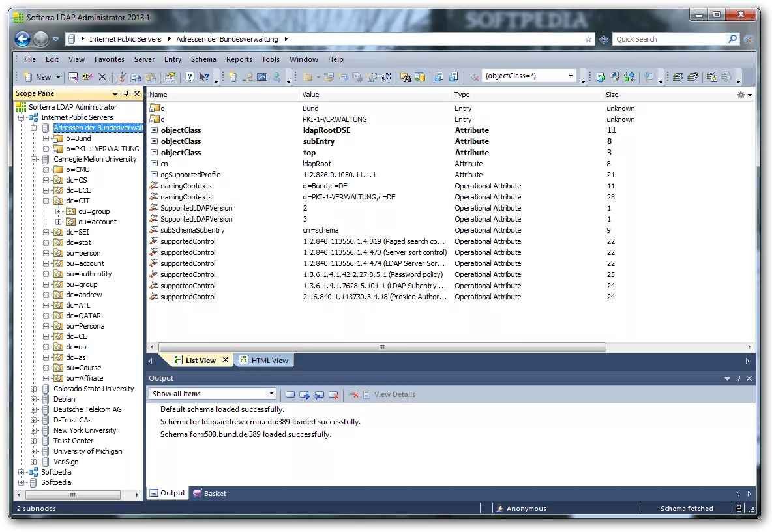774x532 pixels.
Task: Click the Paste clipboard icon
Action: click(x=151, y=77)
